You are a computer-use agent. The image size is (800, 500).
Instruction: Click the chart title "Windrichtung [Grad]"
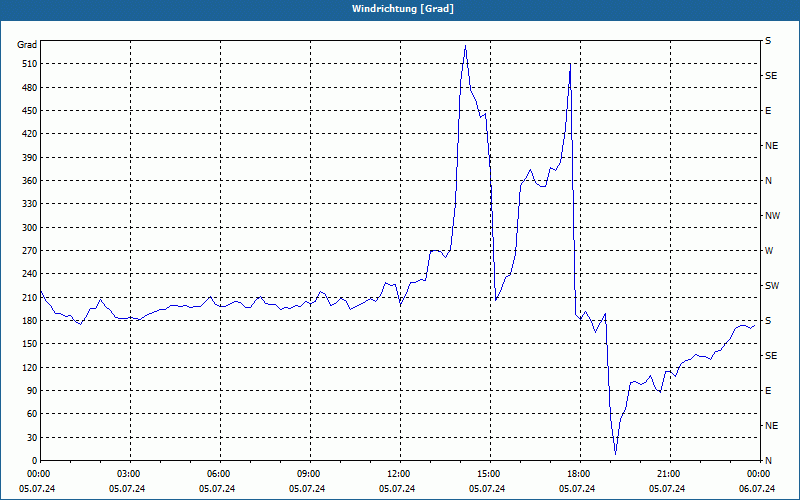(x=403, y=9)
